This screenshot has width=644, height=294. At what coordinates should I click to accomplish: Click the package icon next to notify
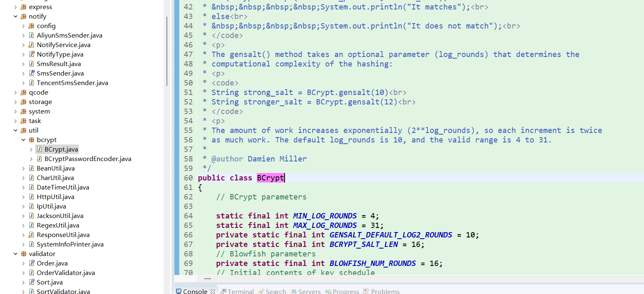24,16
